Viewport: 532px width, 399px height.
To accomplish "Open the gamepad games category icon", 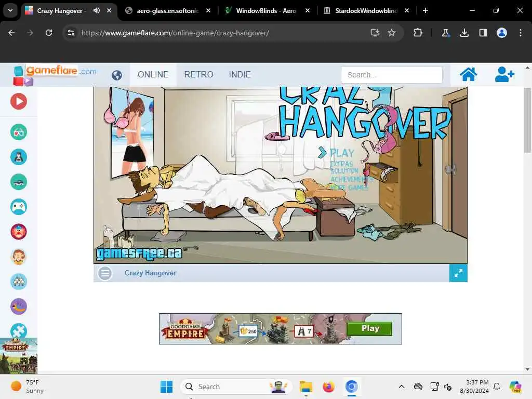I will (x=19, y=207).
